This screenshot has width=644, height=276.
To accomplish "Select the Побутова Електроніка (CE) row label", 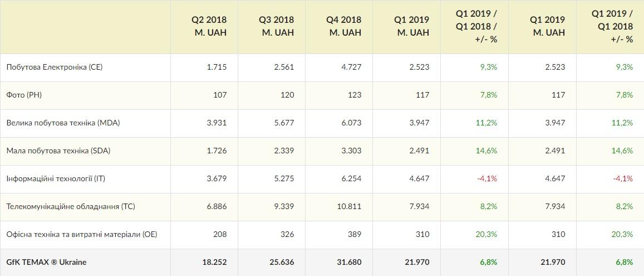I will click(x=55, y=67).
